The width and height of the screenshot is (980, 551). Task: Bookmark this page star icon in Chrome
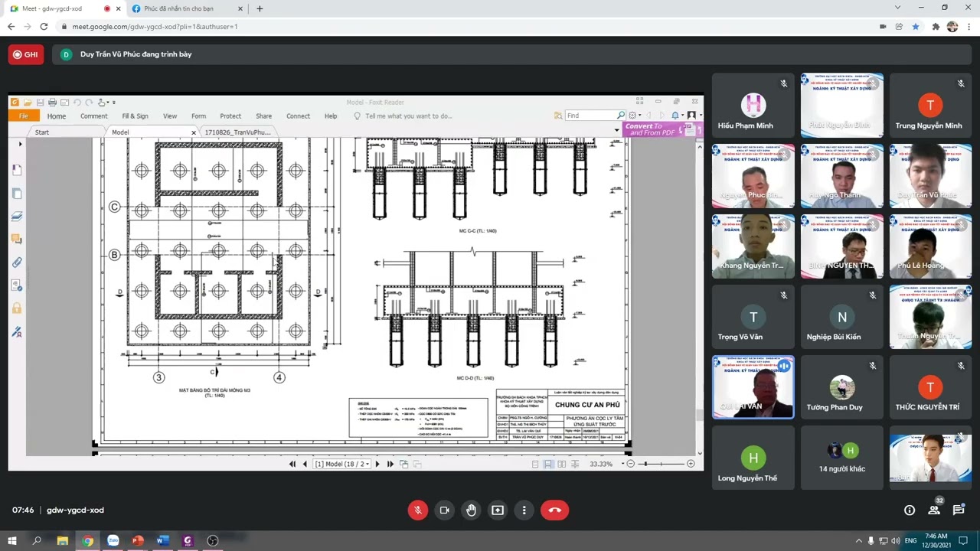[x=916, y=26]
